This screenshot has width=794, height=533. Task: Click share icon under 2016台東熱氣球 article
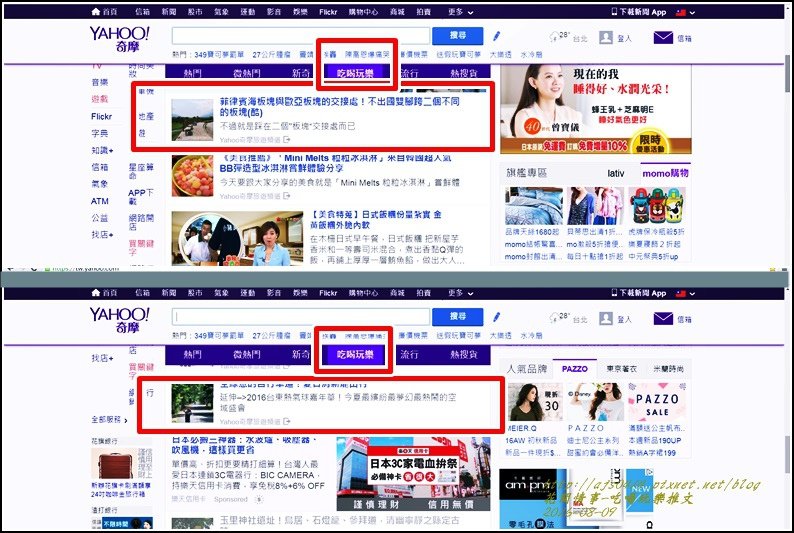(287, 421)
